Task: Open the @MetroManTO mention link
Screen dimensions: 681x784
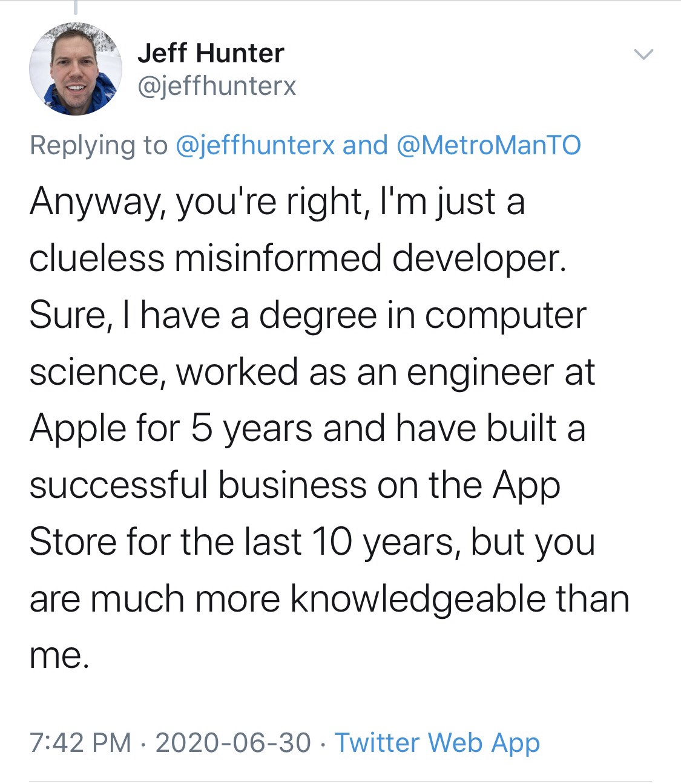Action: pos(488,145)
